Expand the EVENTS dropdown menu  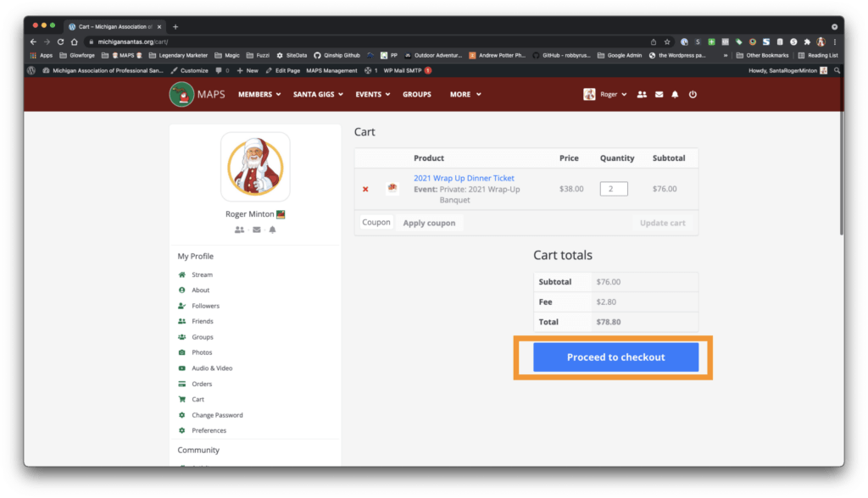click(373, 95)
